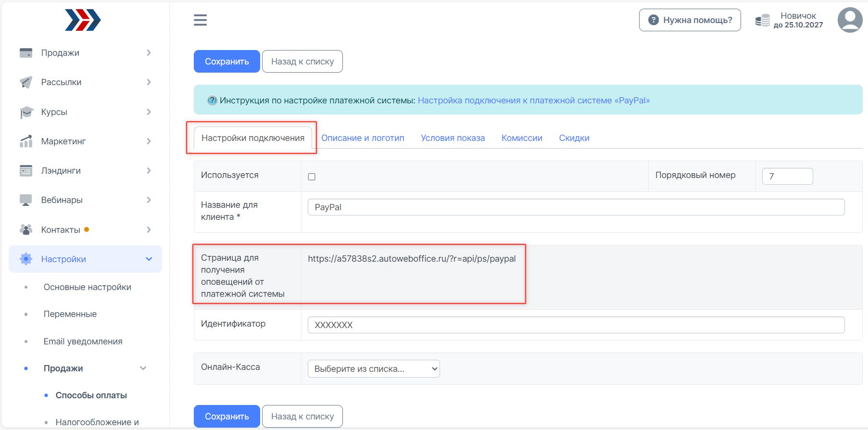Click the Контакты people icon

pos(26,229)
